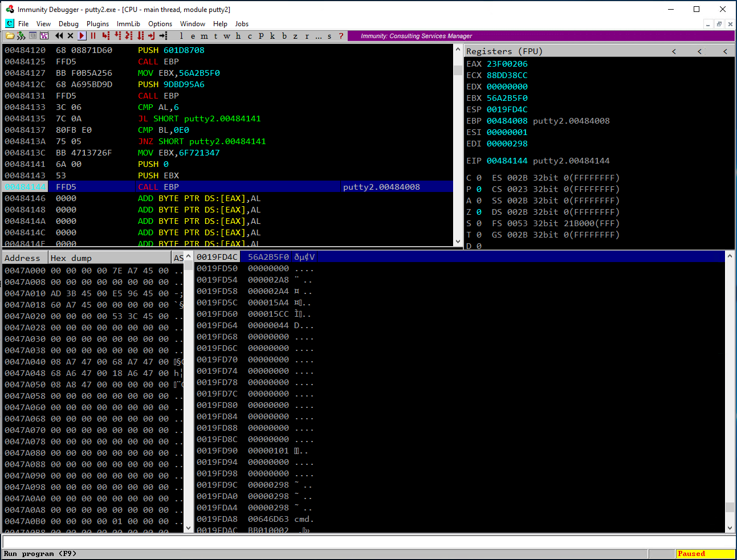The width and height of the screenshot is (737, 560).
Task: Go to address in disassembler icon
Action: (163, 36)
